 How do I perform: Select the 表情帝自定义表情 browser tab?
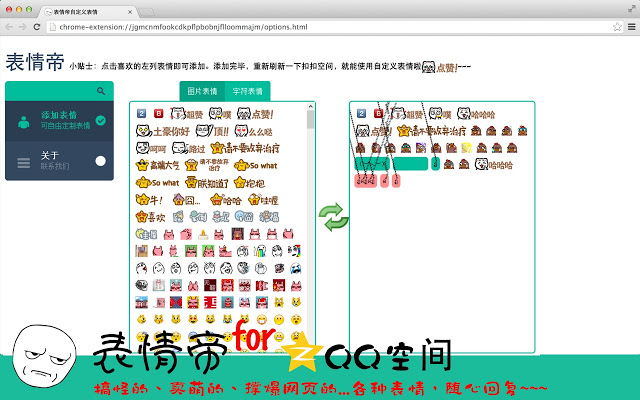tap(87, 12)
